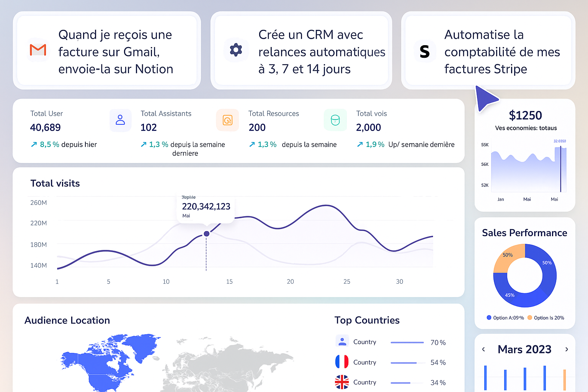
Task: Click the North America region on map
Action: pos(100,364)
